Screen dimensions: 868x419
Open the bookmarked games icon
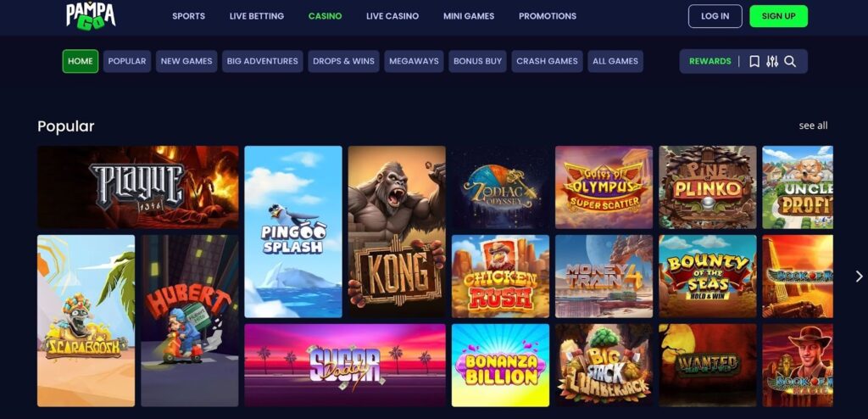(754, 62)
